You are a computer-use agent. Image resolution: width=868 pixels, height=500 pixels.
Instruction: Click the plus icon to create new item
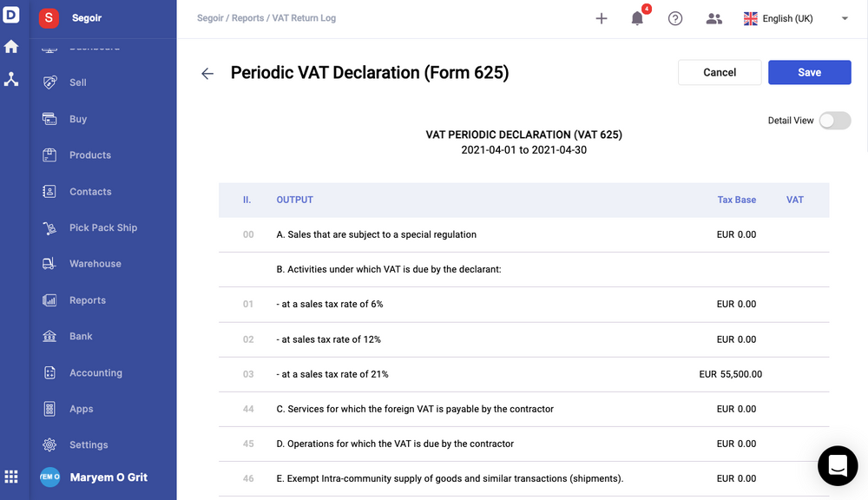602,18
